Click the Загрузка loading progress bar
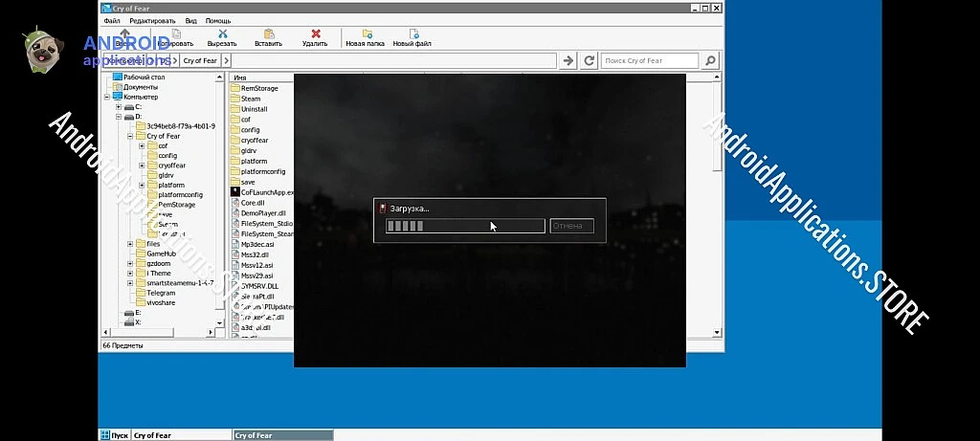The height and width of the screenshot is (441, 980). click(464, 227)
